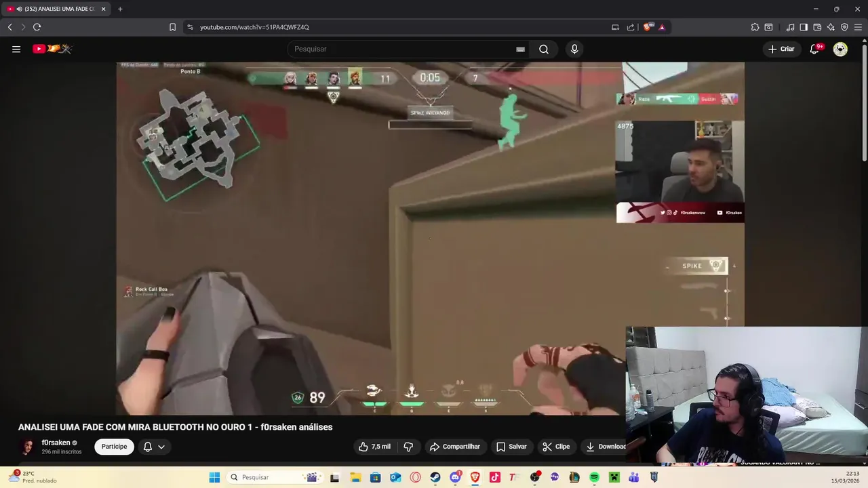Go to YouTube home via logo
This screenshot has width=868, height=488.
(x=52, y=49)
